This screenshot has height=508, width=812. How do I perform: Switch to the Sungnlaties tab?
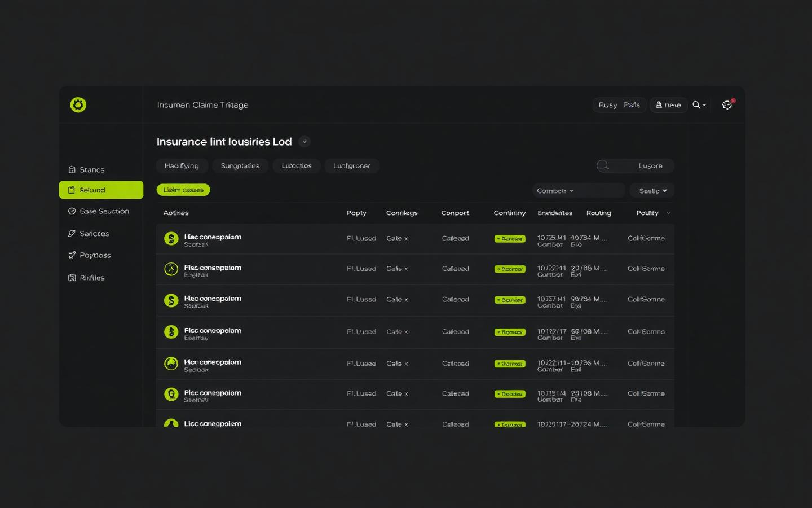(x=240, y=166)
